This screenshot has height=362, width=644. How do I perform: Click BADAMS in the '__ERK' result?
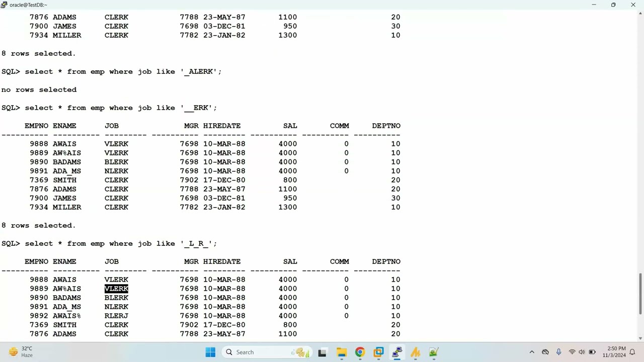pyautogui.click(x=67, y=162)
